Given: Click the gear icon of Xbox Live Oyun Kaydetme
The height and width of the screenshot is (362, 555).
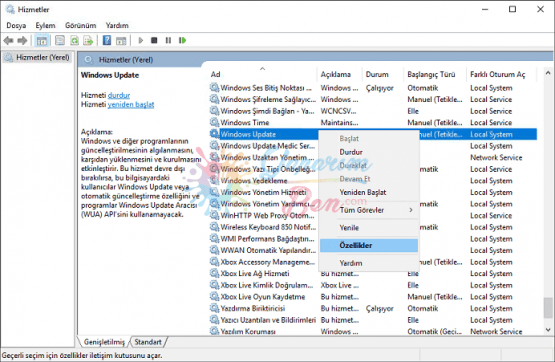Looking at the screenshot, I should 214,297.
